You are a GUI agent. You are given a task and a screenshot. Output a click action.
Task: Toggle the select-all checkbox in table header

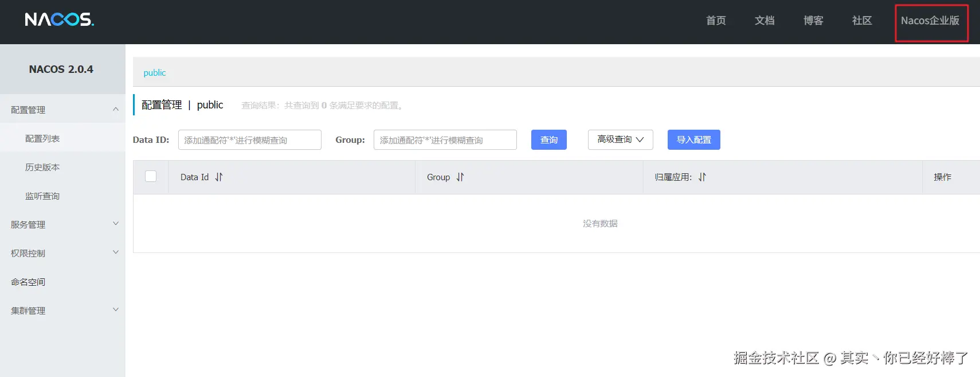pyautogui.click(x=151, y=176)
